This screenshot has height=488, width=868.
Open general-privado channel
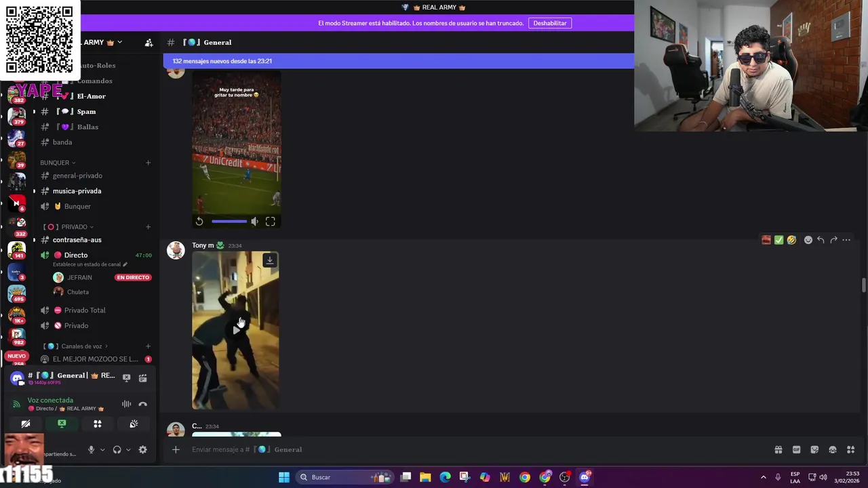pyautogui.click(x=77, y=176)
